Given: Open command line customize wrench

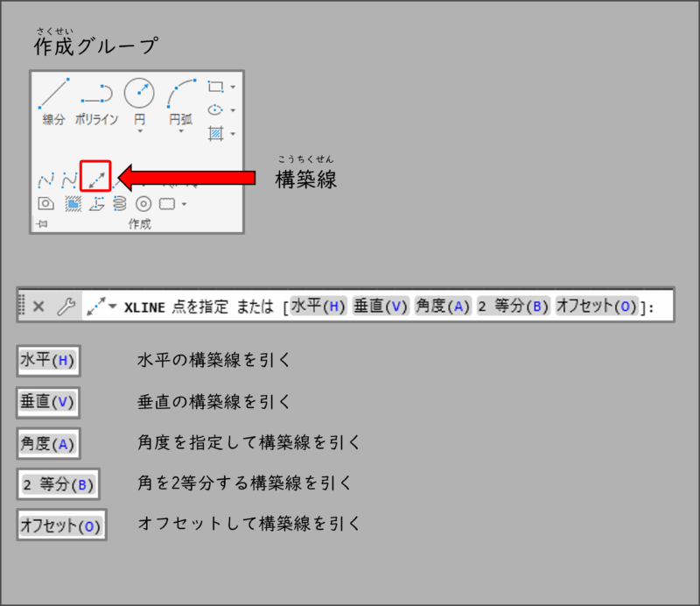Looking at the screenshot, I should (x=66, y=307).
